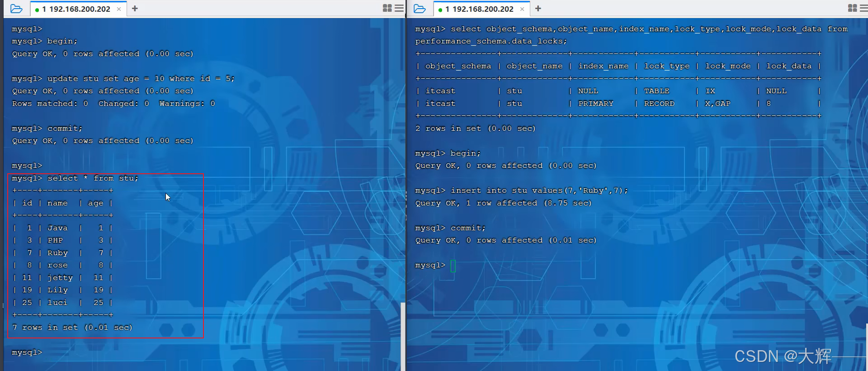
Task: Click the left pane 'begin;' command
Action: pyautogui.click(x=62, y=41)
